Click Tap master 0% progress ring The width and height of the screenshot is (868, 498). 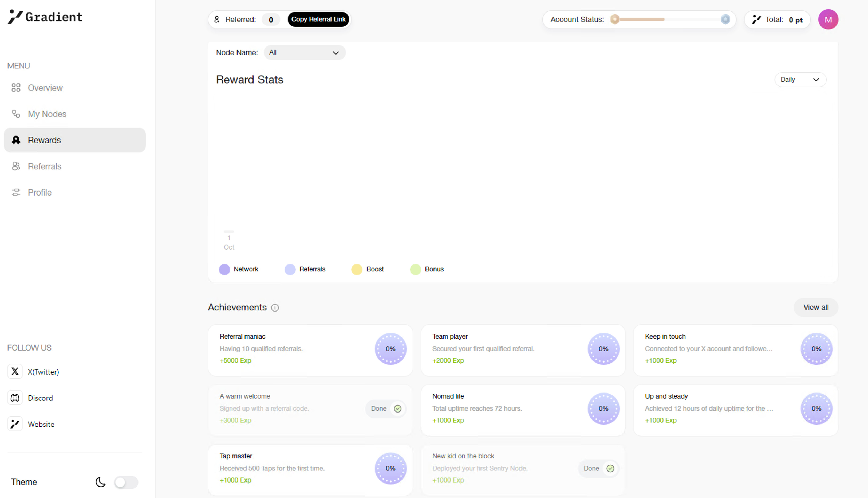pos(391,469)
